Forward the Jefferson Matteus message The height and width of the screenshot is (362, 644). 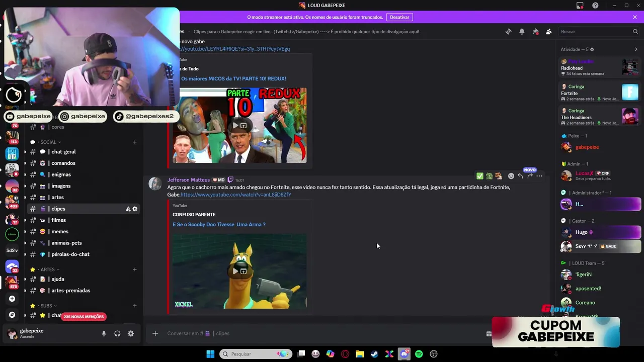tap(530, 176)
